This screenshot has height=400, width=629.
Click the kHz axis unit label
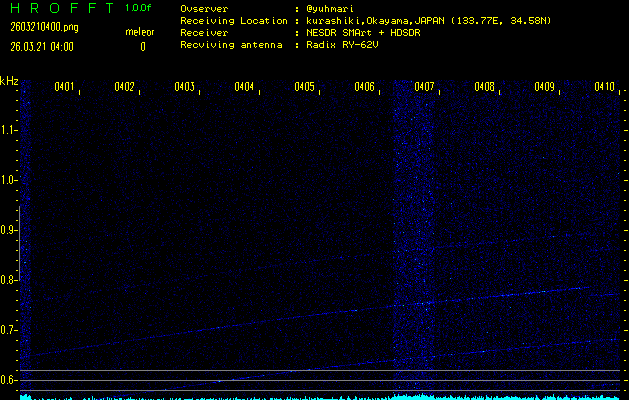click(x=9, y=81)
